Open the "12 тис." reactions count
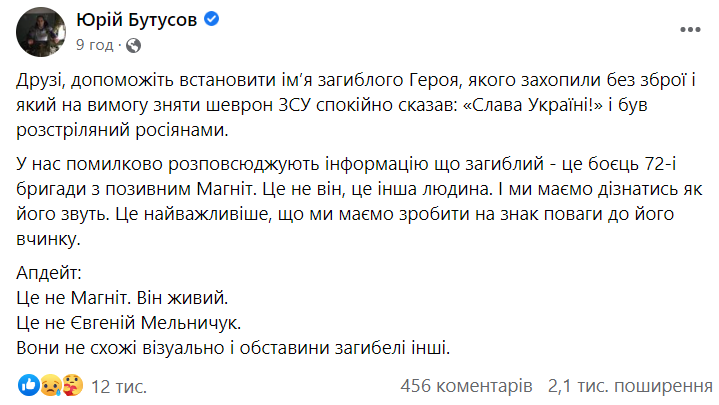 (x=118, y=385)
